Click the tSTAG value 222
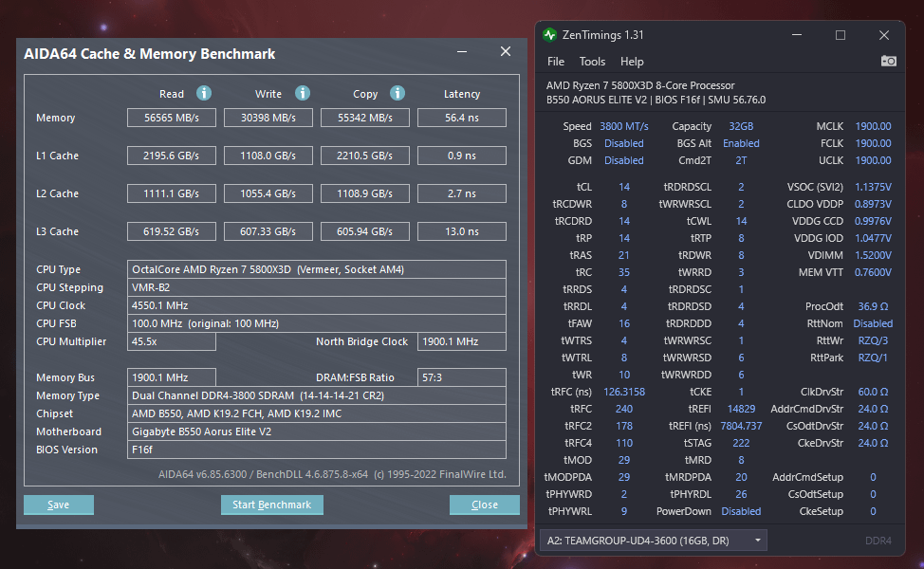The image size is (924, 569). tap(741, 443)
